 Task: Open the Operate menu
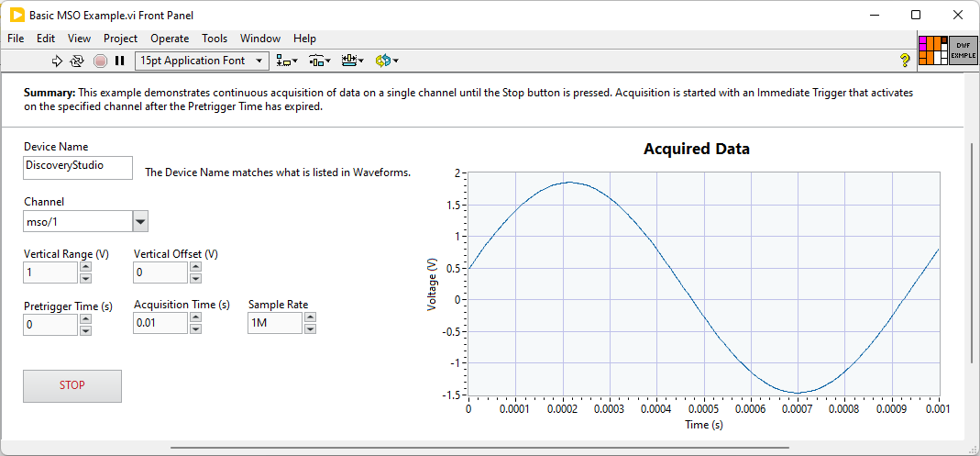tap(170, 39)
